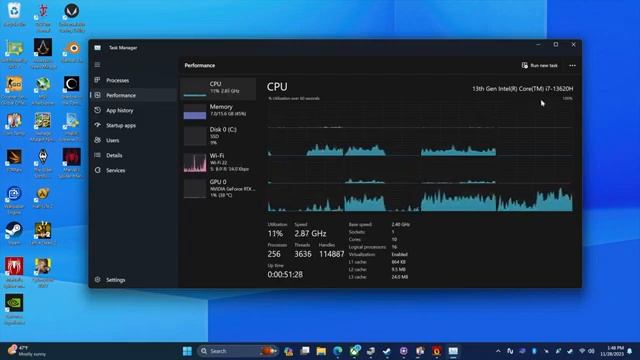Open the App history page
640x360 pixels.
[x=133, y=110]
